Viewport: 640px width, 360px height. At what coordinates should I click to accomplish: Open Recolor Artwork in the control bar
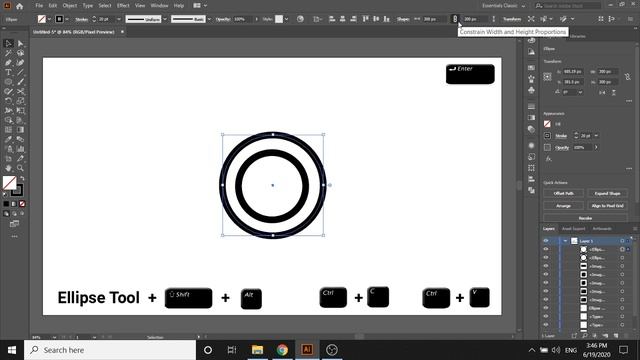point(300,19)
